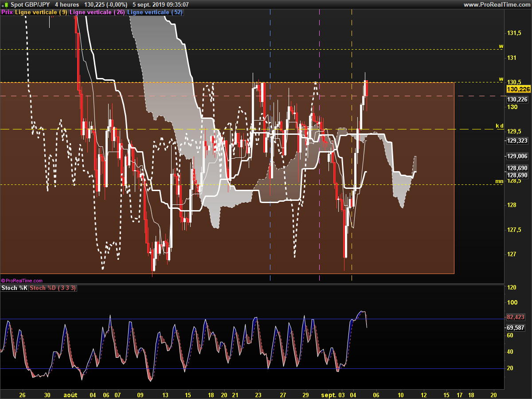Click the © ProRealTime.com copyright link
532x399 pixels.
click(x=22, y=281)
